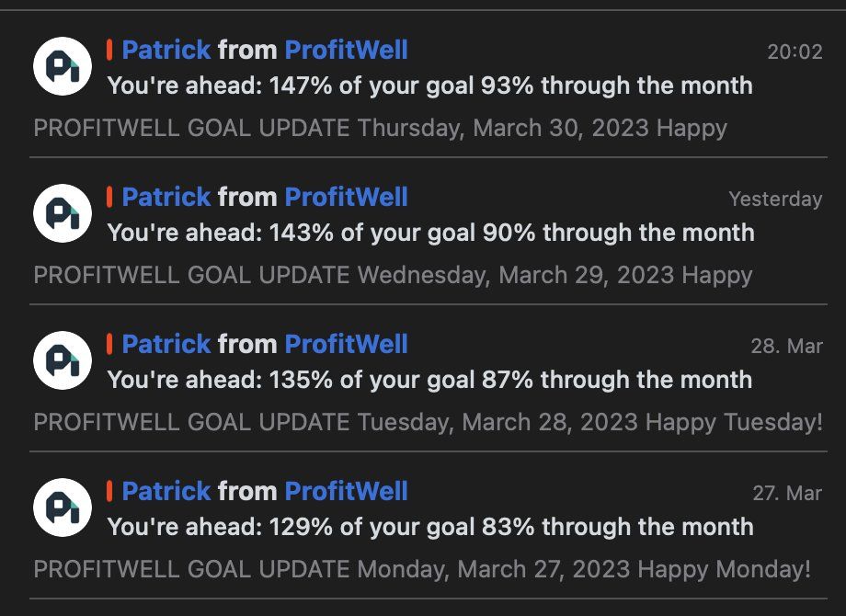This screenshot has width=846, height=616.
Task: Click ProfitWell avatar on the 27. Mar email
Action: (63, 507)
